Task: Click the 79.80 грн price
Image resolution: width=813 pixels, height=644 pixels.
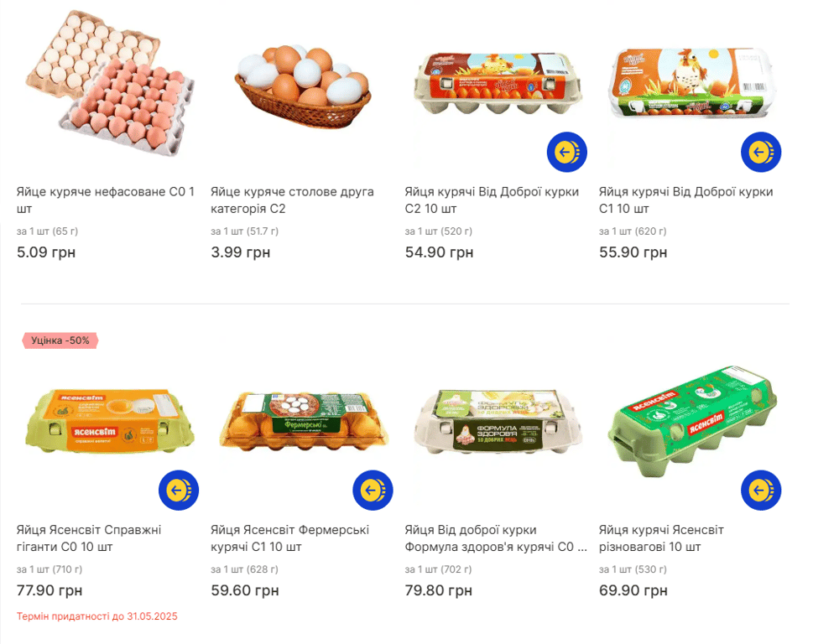Action: point(438,591)
